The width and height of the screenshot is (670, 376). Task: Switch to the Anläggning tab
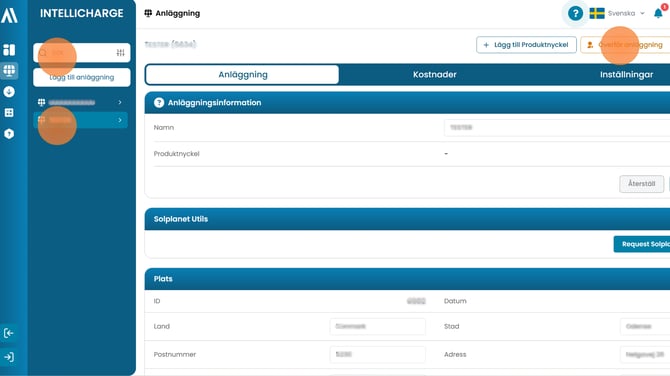click(x=242, y=74)
